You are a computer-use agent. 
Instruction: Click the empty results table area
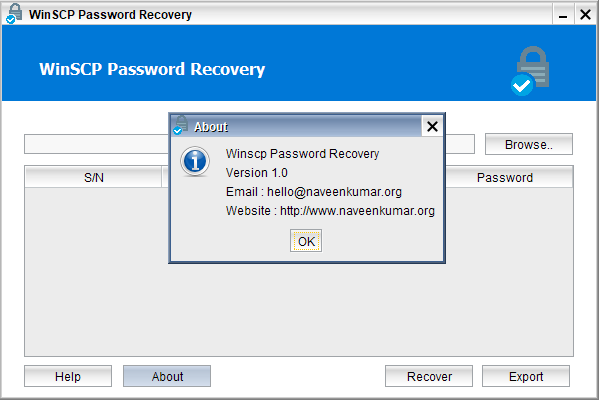298,310
